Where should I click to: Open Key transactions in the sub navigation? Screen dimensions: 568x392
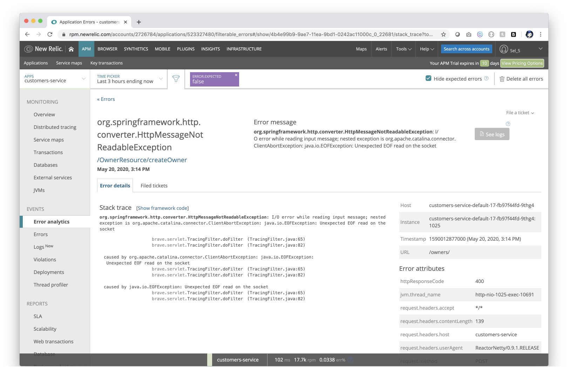tap(107, 63)
